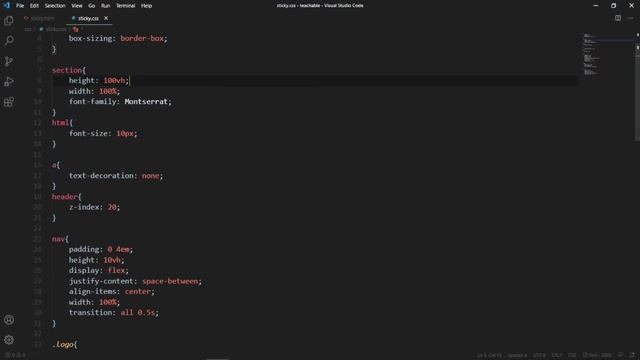Click the 'html{' selector line
640x360 pixels.
(62, 122)
